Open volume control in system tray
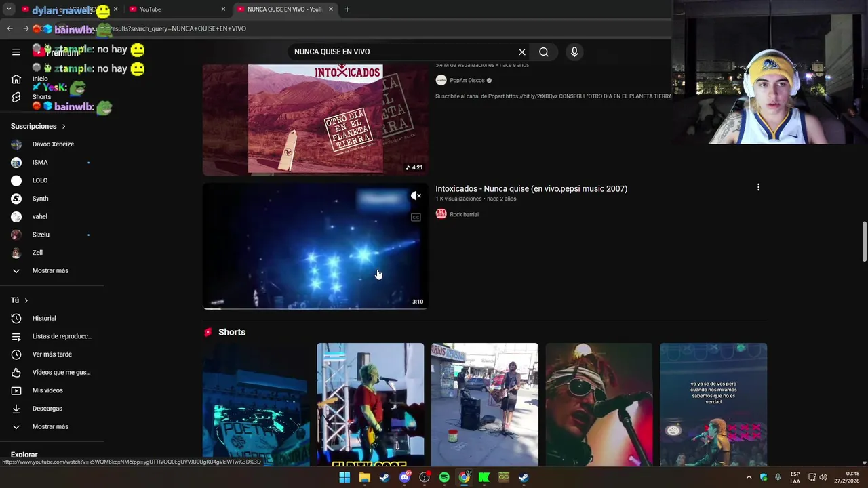 click(x=823, y=477)
